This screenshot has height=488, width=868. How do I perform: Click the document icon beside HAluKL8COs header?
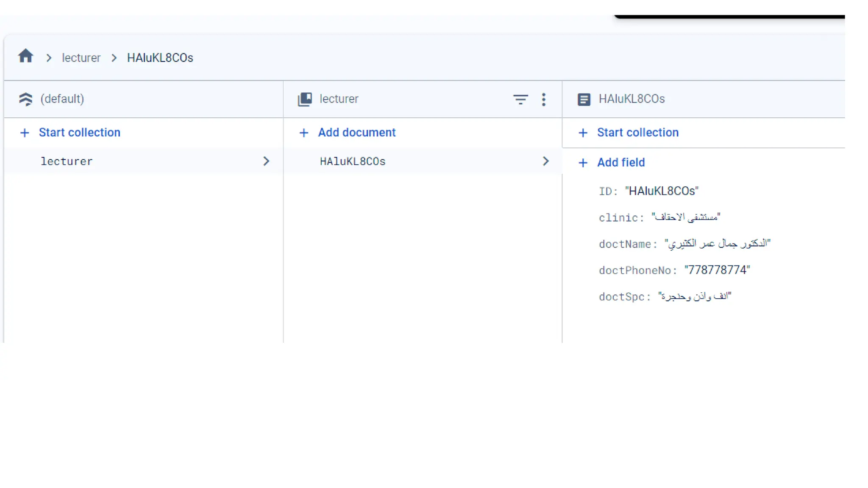coord(584,100)
